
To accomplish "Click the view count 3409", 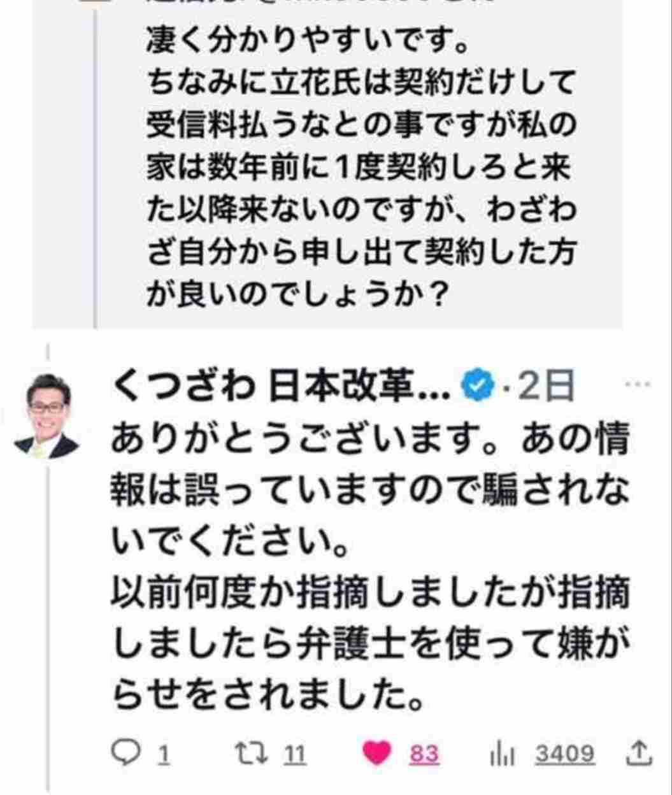I will [x=565, y=755].
